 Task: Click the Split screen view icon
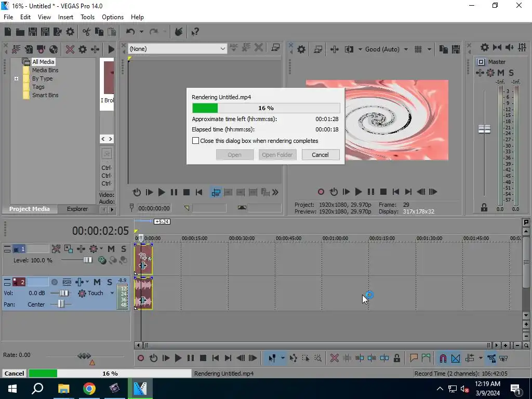[x=349, y=49]
